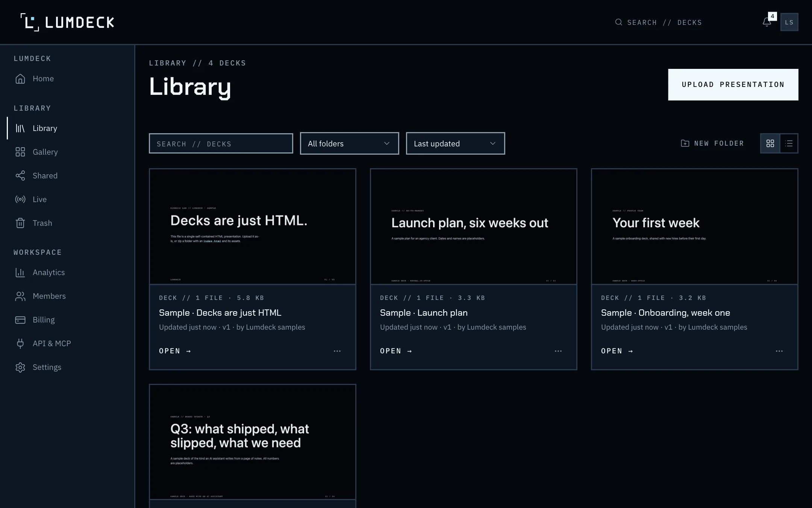Image resolution: width=812 pixels, height=508 pixels.
Task: Click the Library books icon
Action: [20, 128]
